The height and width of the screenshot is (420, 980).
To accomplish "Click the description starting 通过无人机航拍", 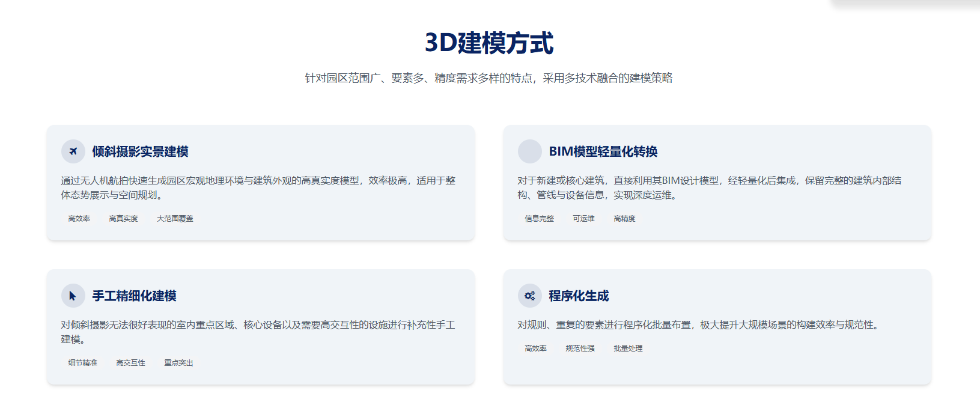I will (258, 187).
